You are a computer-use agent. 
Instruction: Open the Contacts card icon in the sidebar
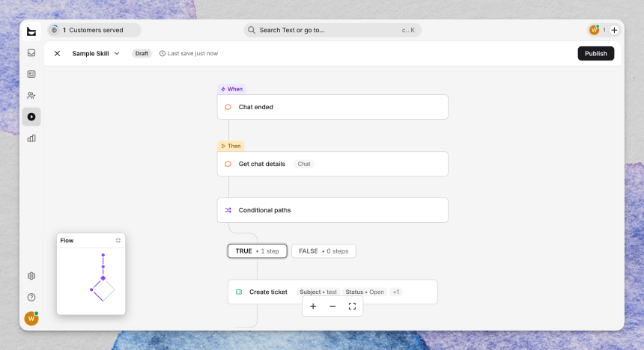tap(31, 74)
